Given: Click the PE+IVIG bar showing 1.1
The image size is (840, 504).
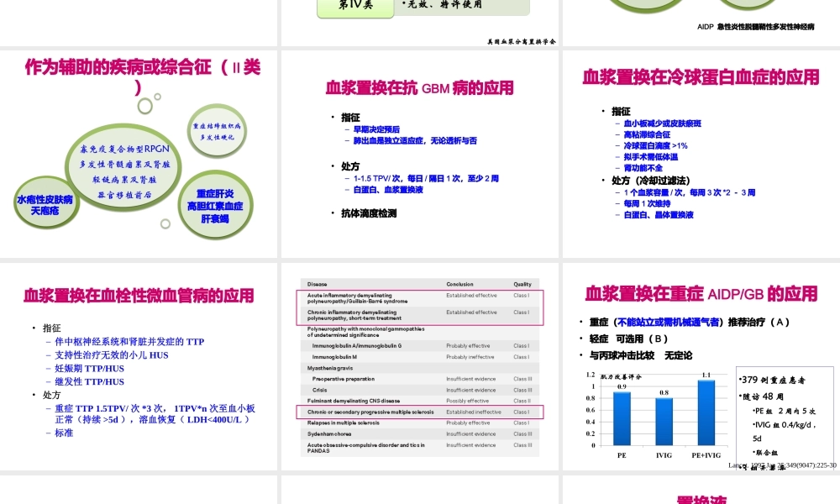Looking at the screenshot, I should coord(706,412).
